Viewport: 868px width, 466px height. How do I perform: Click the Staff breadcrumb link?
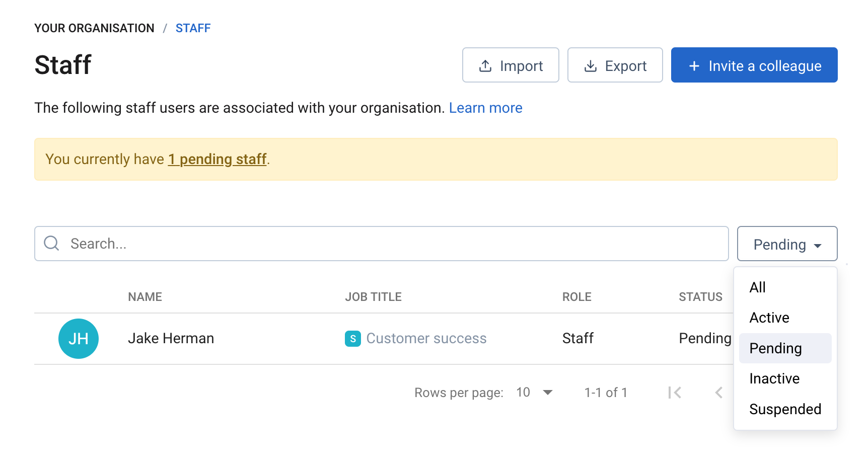[193, 28]
